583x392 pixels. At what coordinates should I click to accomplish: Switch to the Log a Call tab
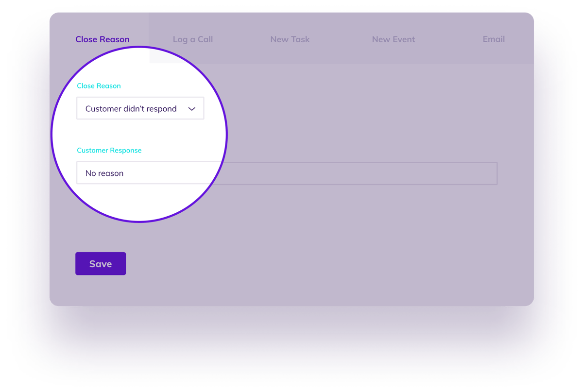click(x=193, y=39)
